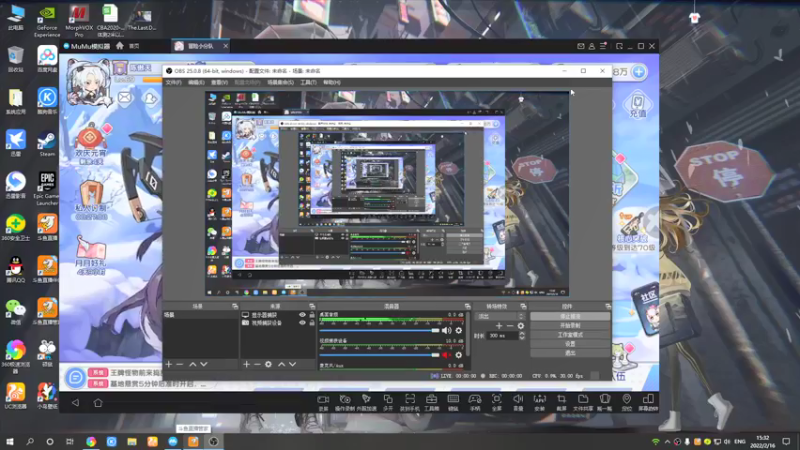The image size is (800, 450).
Task: Open video capture device audio settings gear
Action: coord(459,355)
